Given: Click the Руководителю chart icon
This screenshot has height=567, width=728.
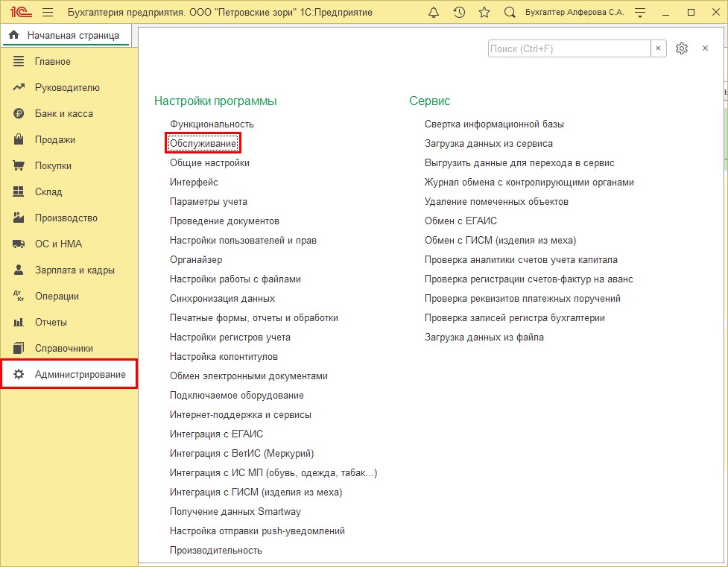Looking at the screenshot, I should coord(19,87).
